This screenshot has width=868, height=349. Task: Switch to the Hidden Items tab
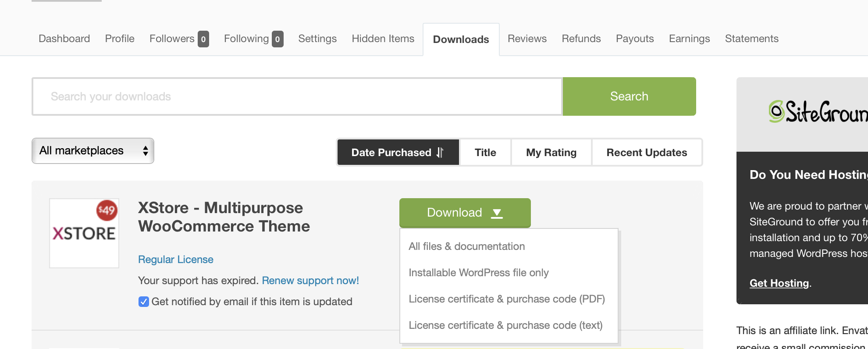(x=383, y=39)
